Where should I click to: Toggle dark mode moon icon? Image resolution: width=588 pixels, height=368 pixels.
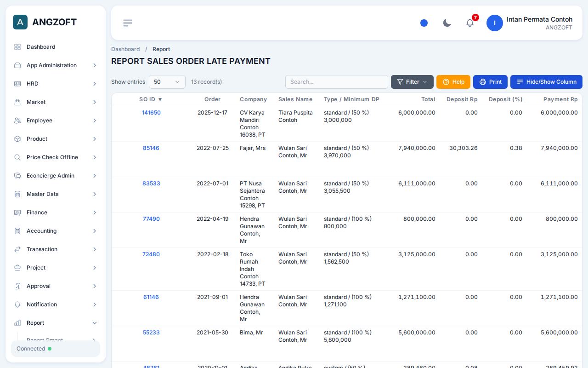(447, 23)
